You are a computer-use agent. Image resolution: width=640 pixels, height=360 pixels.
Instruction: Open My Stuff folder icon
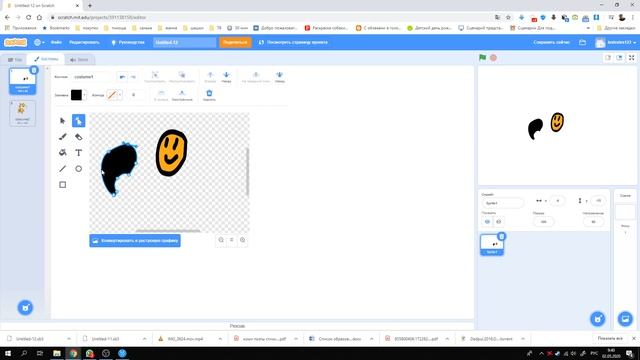[582, 42]
